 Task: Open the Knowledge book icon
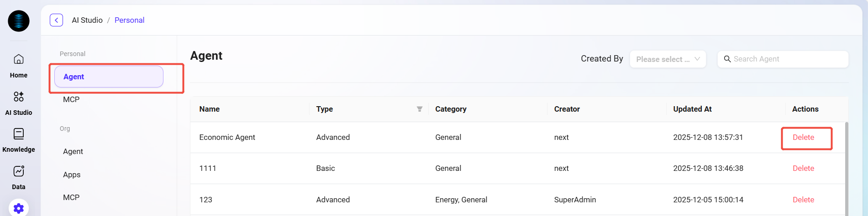click(x=19, y=134)
